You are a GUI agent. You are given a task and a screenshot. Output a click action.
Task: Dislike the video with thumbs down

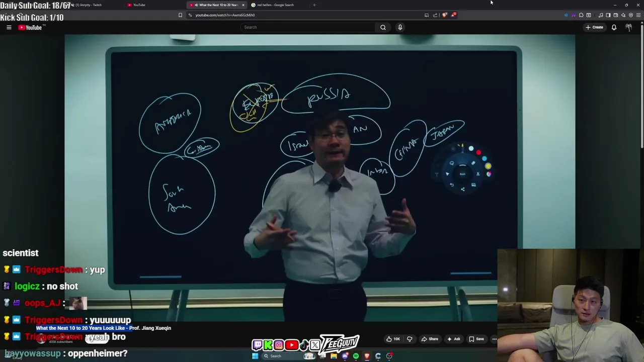(x=410, y=339)
